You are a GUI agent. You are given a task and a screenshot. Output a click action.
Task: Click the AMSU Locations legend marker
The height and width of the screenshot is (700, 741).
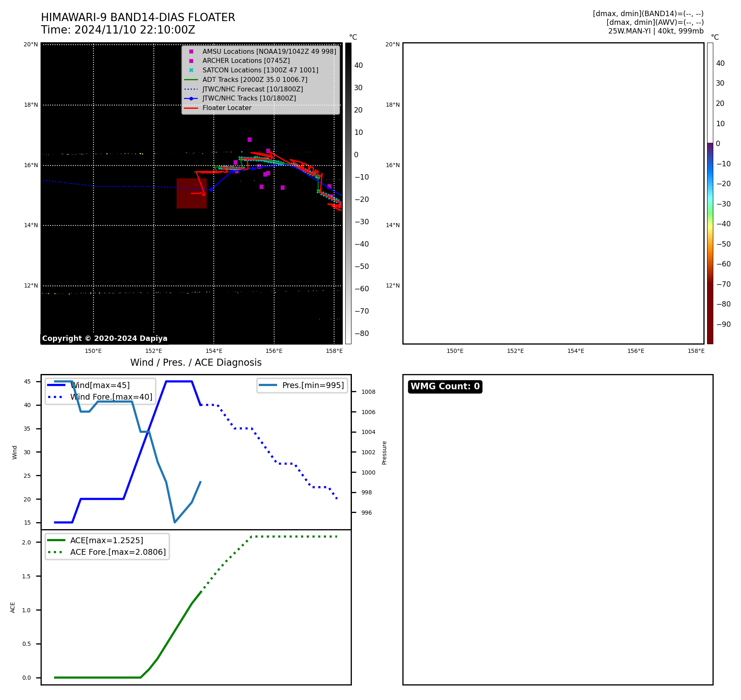tap(191, 52)
